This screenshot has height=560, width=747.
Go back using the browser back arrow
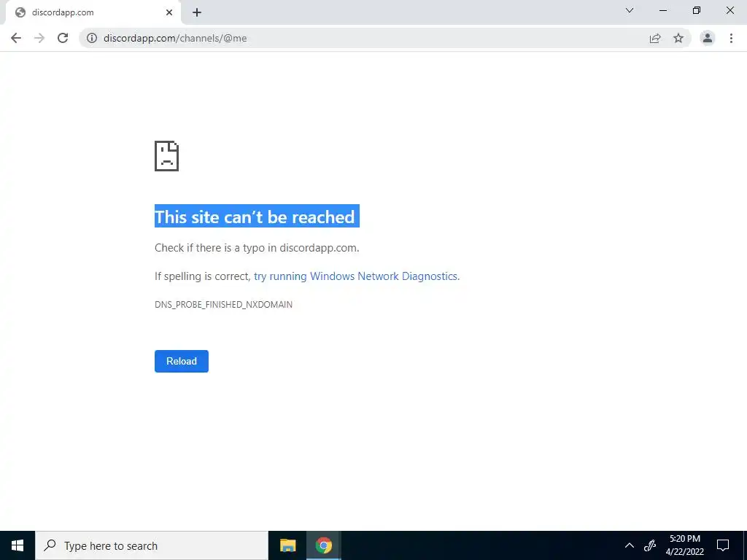pyautogui.click(x=16, y=38)
